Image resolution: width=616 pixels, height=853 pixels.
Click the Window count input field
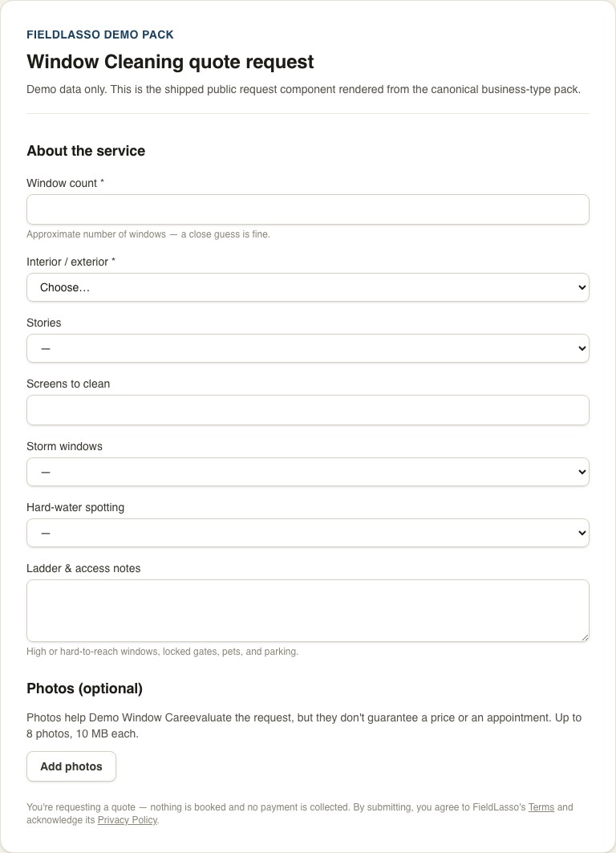tap(308, 209)
